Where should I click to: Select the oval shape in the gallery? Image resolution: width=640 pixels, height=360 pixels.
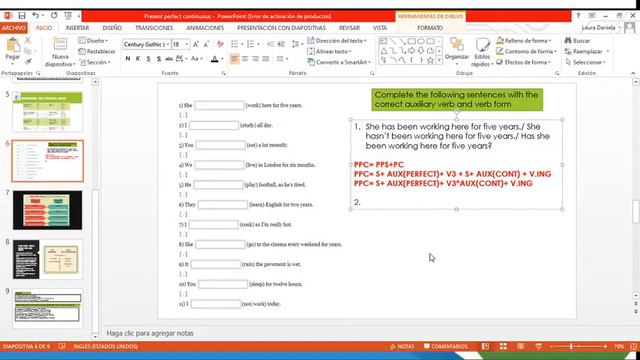pos(421,41)
